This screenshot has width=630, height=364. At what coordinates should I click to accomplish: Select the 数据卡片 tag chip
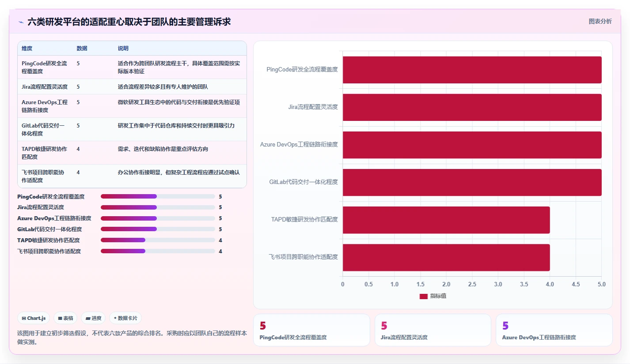click(125, 318)
